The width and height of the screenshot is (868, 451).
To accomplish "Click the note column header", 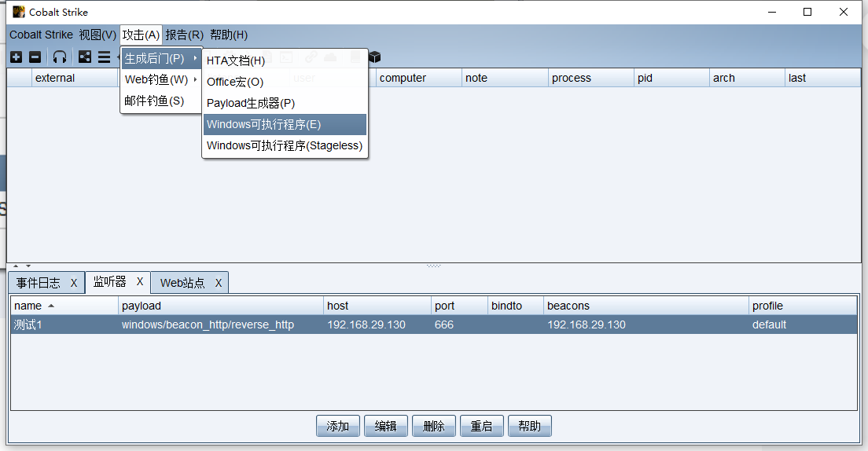I will click(505, 78).
